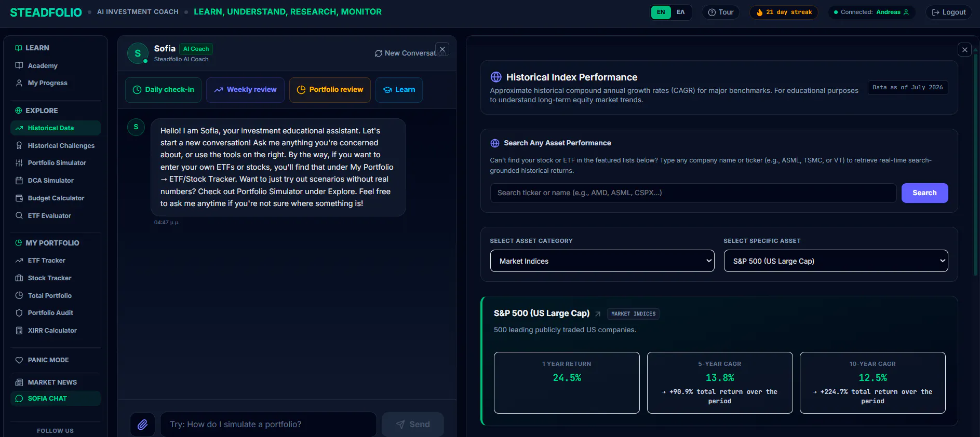Click the XIRR Calculator icon
The image size is (980, 437).
point(19,331)
